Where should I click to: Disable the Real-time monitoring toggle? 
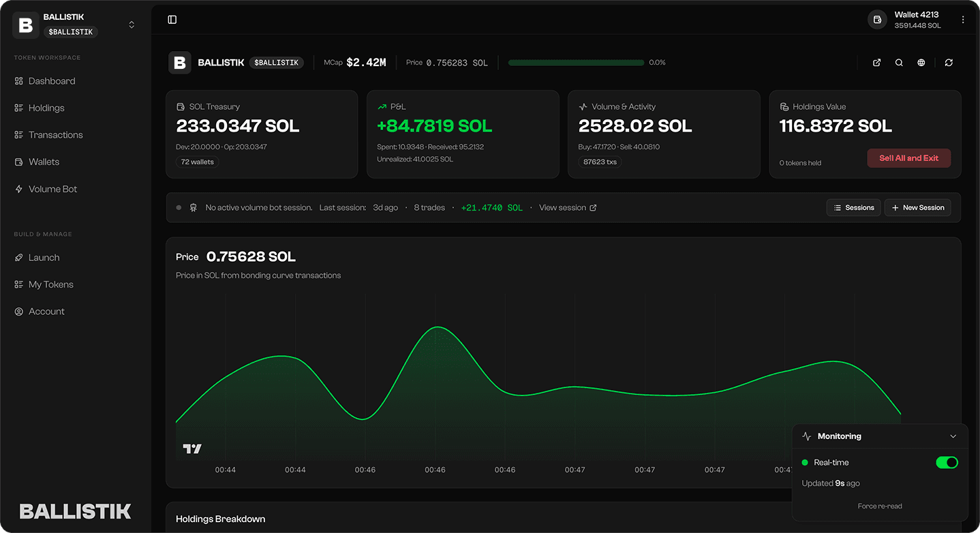pyautogui.click(x=947, y=463)
